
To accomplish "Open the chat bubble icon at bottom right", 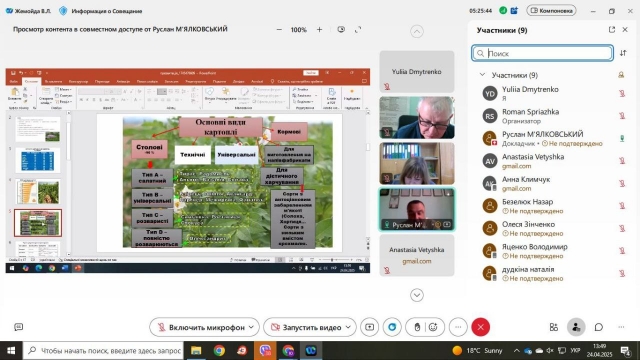I will point(599,327).
